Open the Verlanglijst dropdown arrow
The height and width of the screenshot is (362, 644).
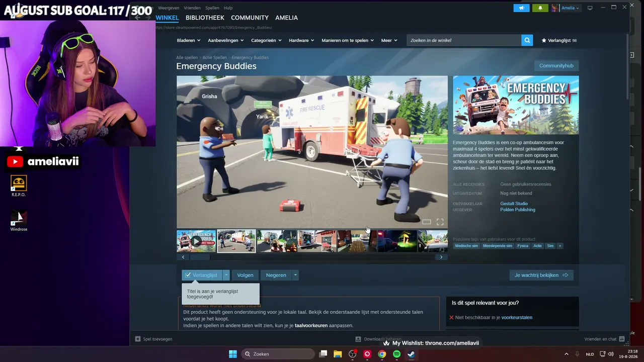coord(226,275)
